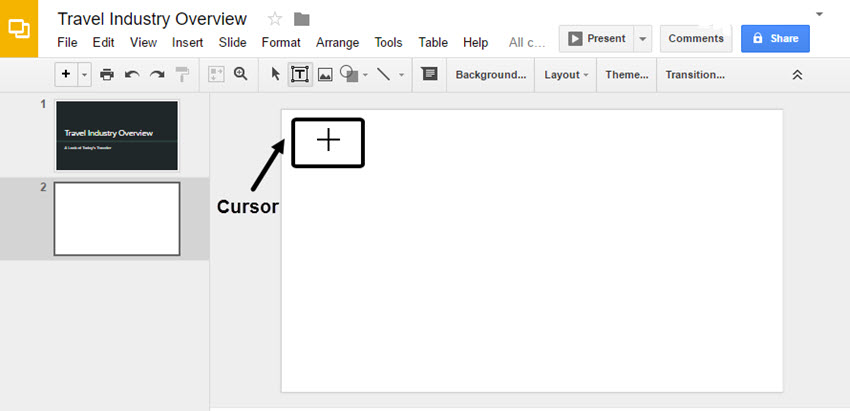This screenshot has width=850, height=411.
Task: Open the File menu
Action: pyautogui.click(x=67, y=42)
